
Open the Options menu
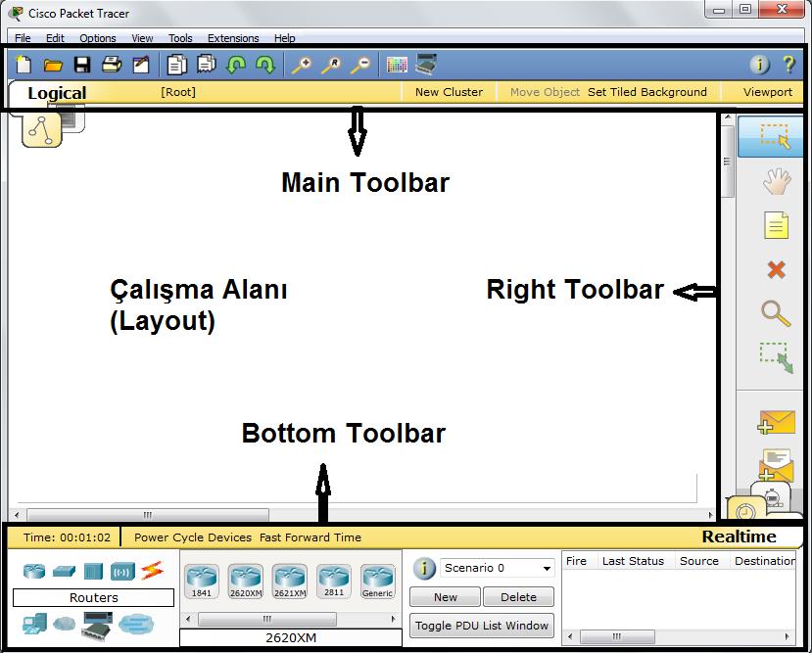98,38
